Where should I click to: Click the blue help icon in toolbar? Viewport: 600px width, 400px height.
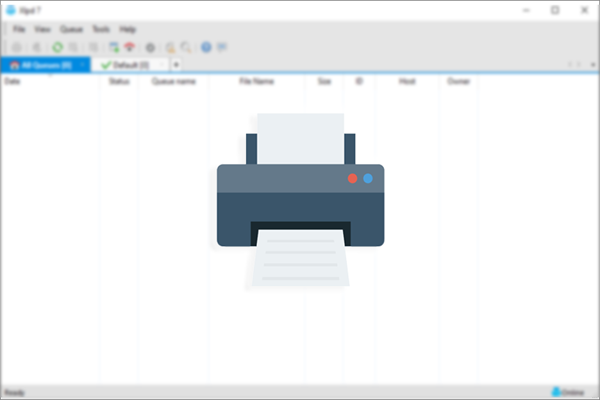coord(206,47)
